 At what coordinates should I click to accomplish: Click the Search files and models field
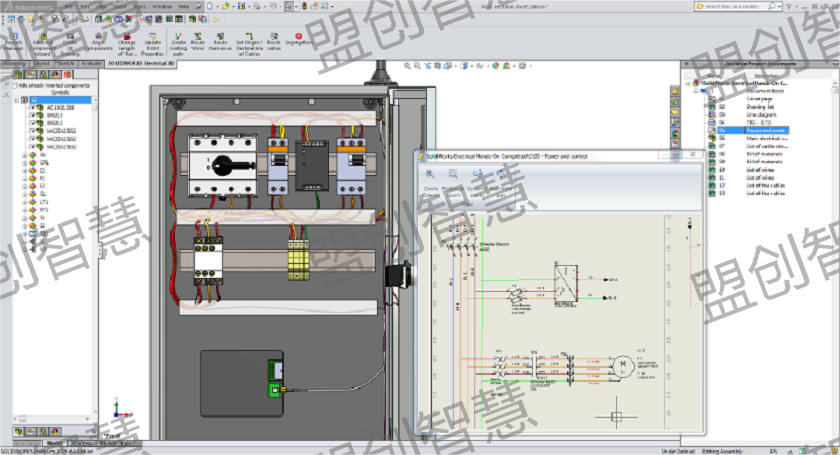[x=736, y=6]
